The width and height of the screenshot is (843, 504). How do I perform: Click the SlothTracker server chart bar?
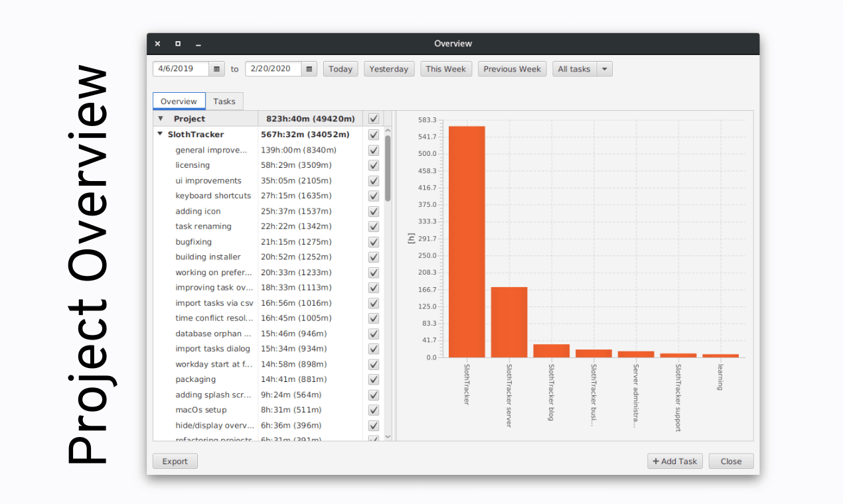(509, 322)
